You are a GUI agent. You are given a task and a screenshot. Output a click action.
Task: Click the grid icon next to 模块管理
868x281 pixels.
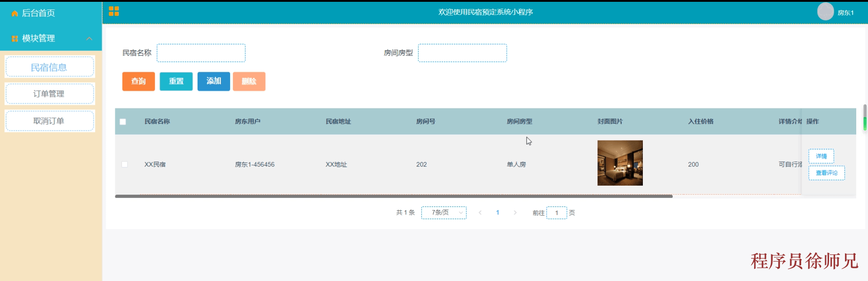[14, 39]
